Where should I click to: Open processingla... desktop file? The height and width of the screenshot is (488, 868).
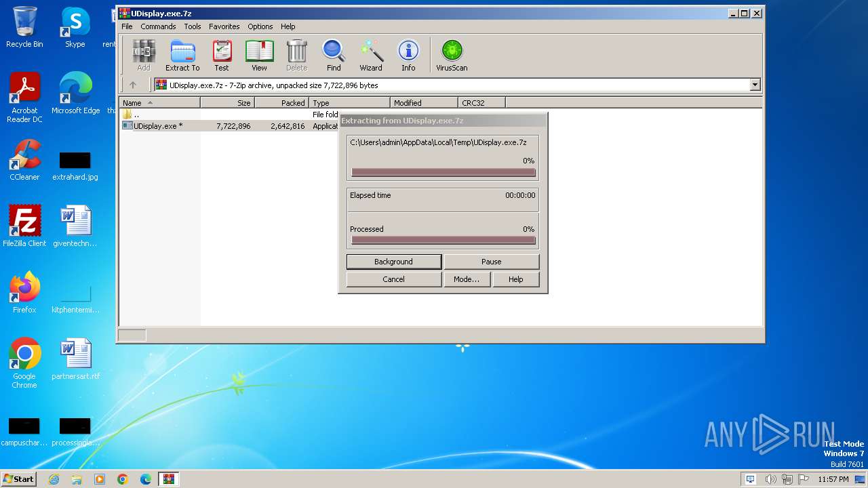coord(75,432)
